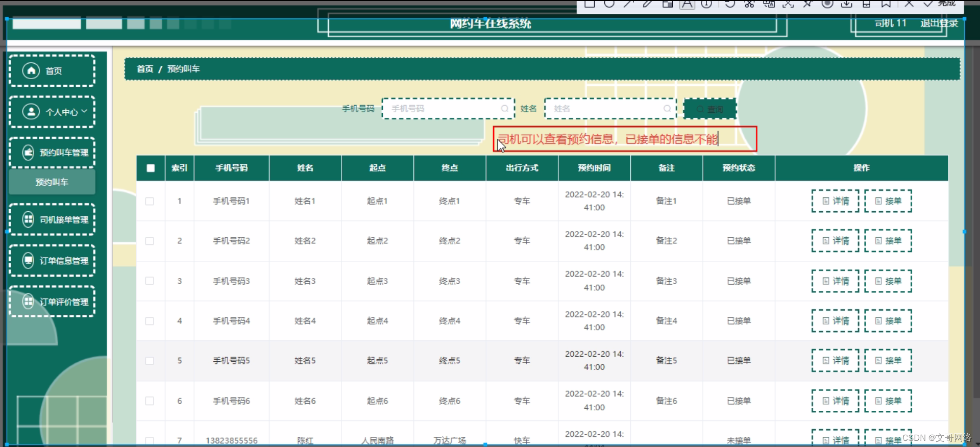Click the 预约状态 column header

pos(739,168)
